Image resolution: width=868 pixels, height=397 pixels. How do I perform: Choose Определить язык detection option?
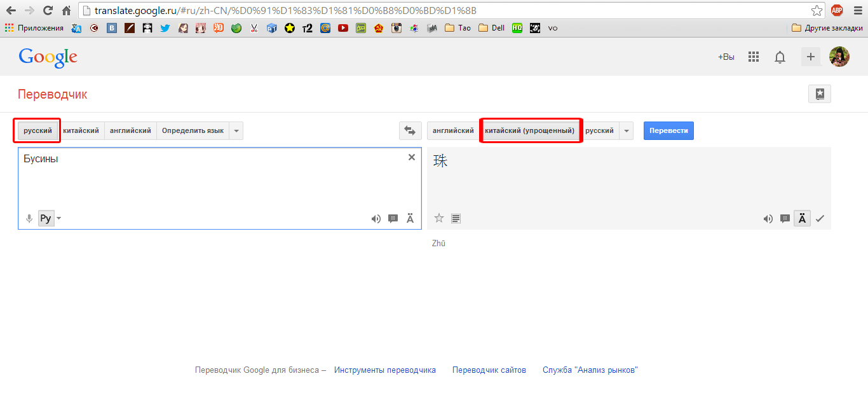(193, 130)
